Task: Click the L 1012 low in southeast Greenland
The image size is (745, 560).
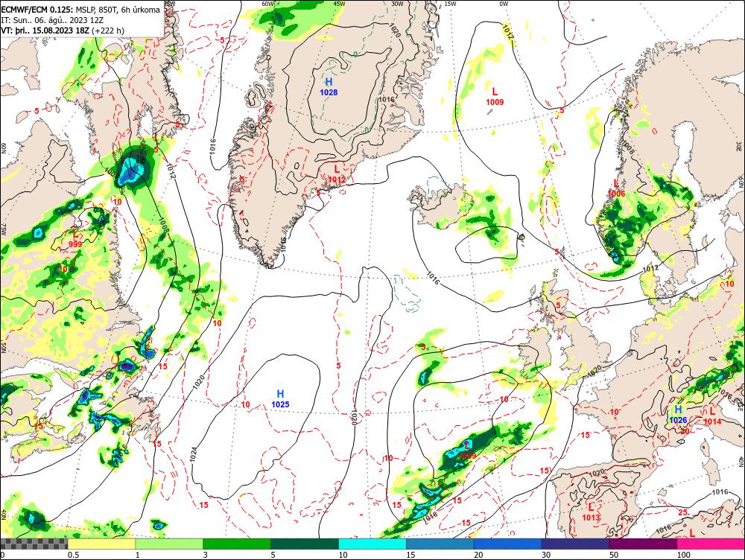Action: coord(337,174)
